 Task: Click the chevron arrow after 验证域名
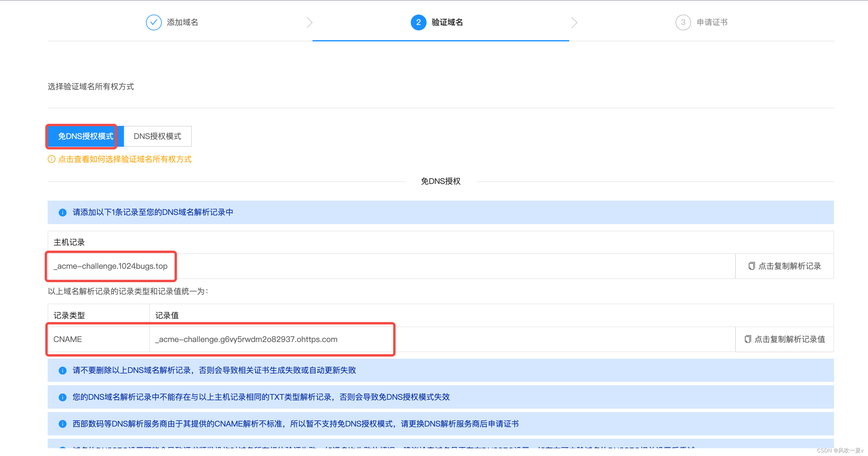(x=574, y=22)
